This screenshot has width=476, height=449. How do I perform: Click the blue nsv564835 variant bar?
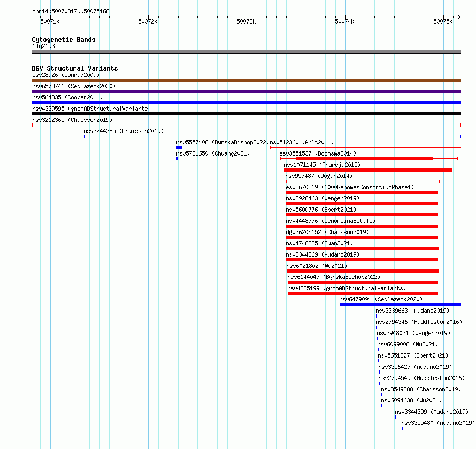tap(246, 103)
